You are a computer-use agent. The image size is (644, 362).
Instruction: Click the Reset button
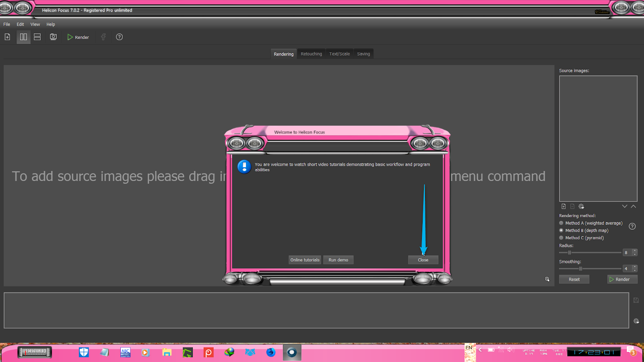pos(574,280)
